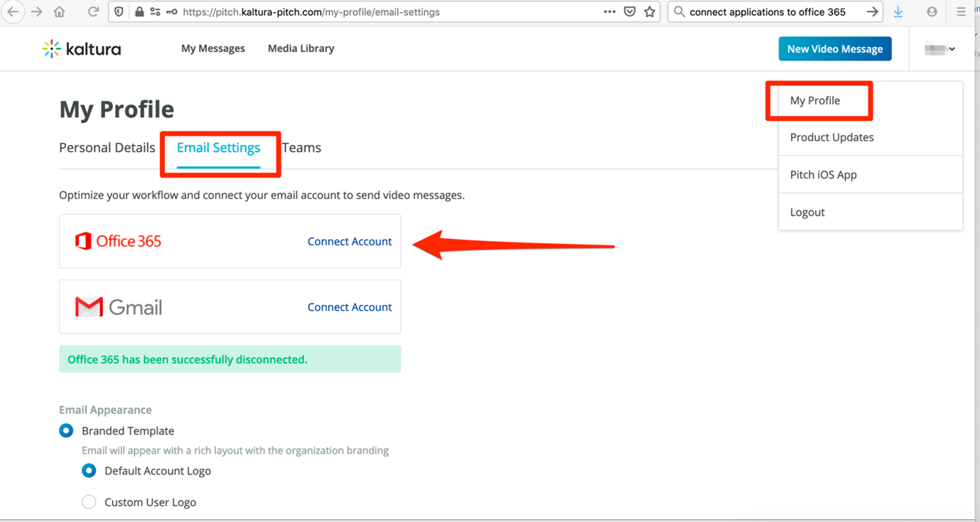Viewport: 980px width, 522px height.
Task: Select Pitch iOS App from the user menu
Action: (x=824, y=174)
